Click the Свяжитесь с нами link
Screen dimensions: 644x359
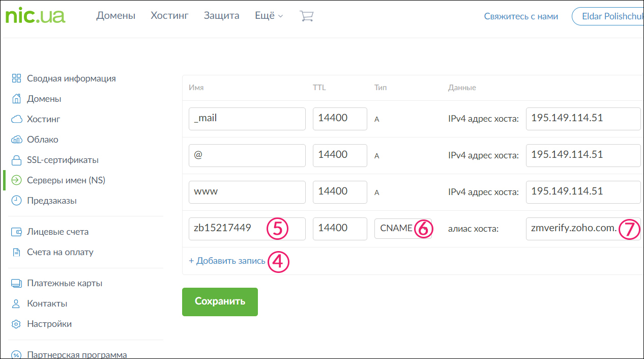click(521, 16)
